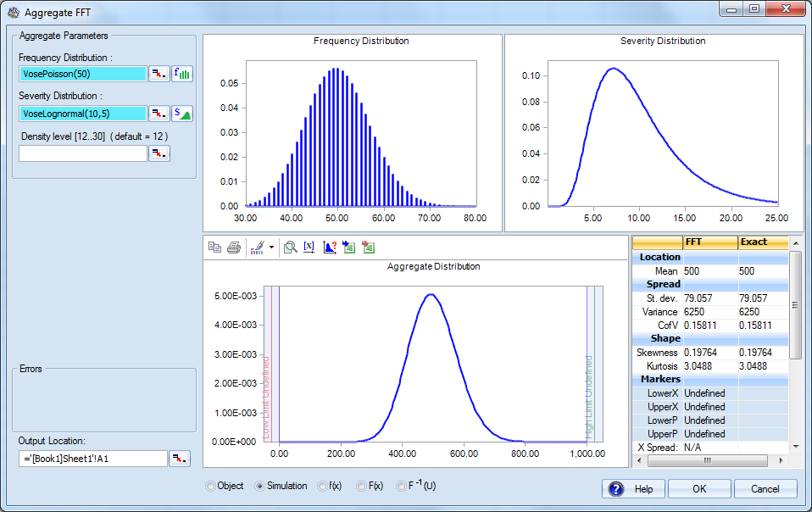The image size is (812, 512).
Task: Open the Frequency Distribution reference picker dropdown
Action: (159, 75)
